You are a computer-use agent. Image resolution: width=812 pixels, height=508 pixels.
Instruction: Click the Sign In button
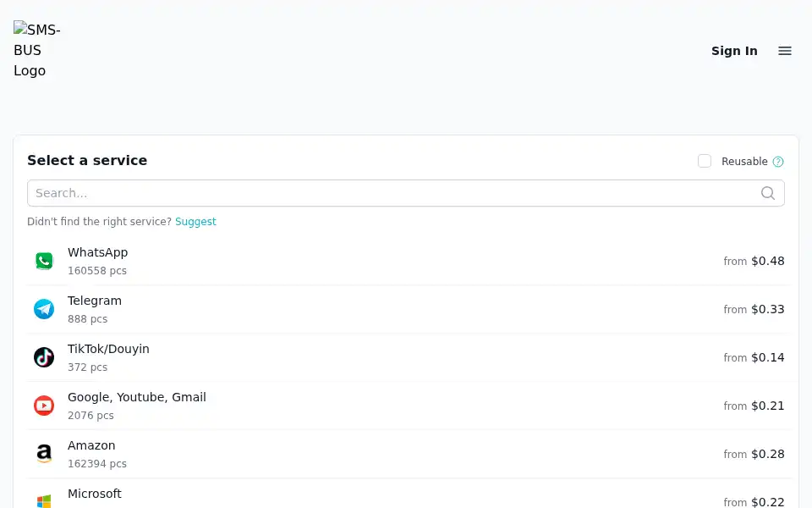[734, 51]
